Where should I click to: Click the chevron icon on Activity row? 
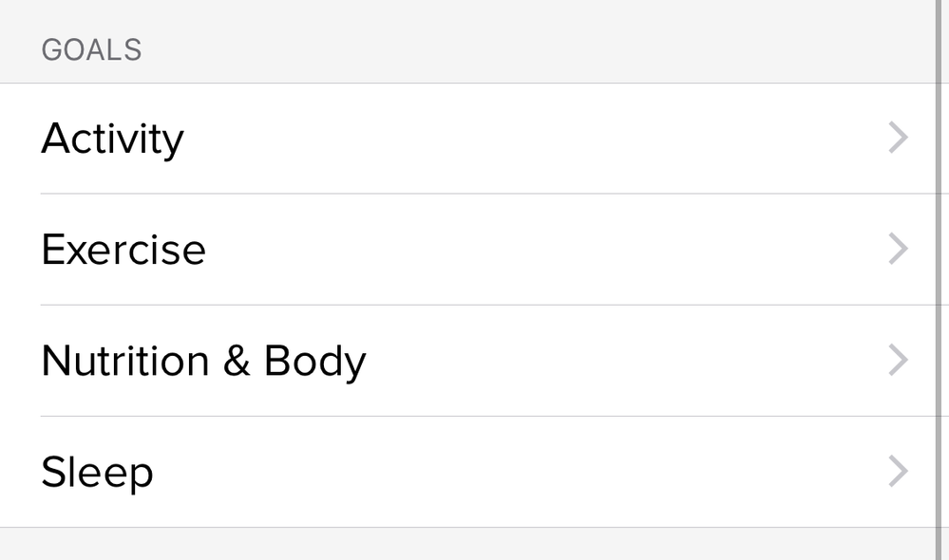[x=898, y=139]
